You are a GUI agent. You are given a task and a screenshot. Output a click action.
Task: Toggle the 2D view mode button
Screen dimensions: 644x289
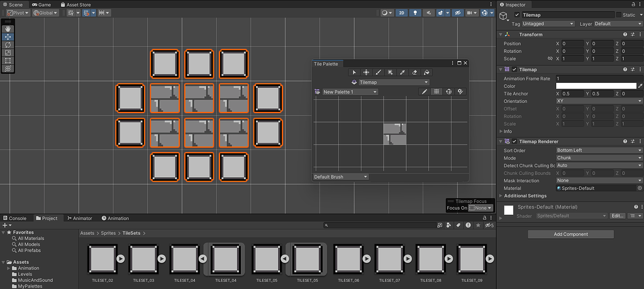[402, 13]
